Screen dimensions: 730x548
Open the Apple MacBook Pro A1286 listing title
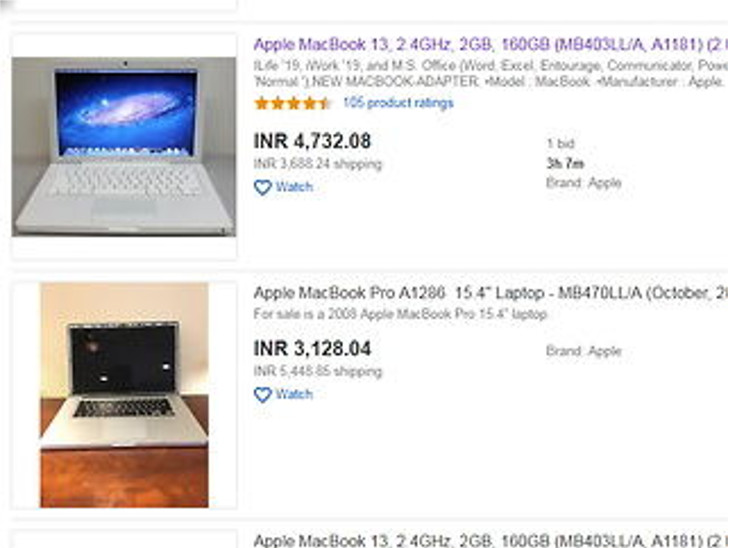491,293
